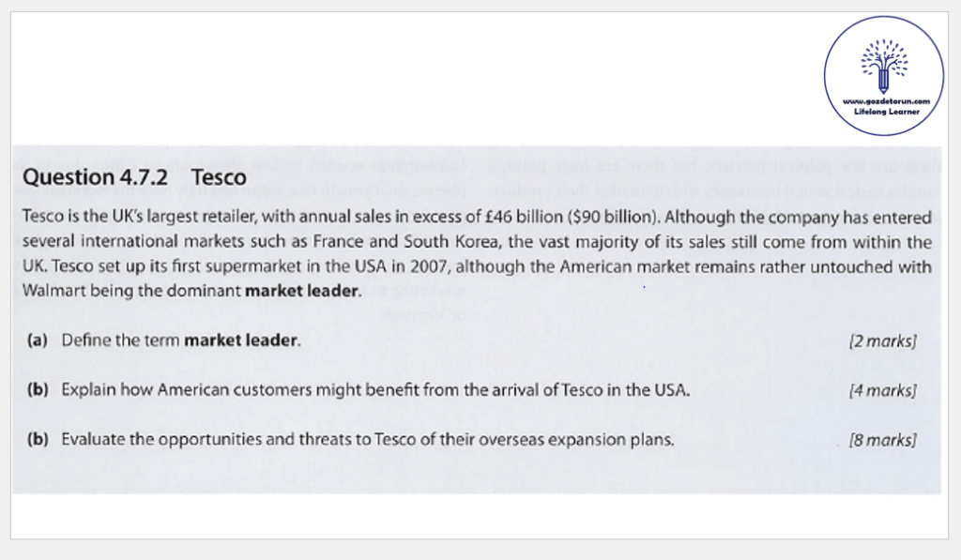The width and height of the screenshot is (961, 560).
Task: Click the (b) label before Explain
Action: click(x=38, y=389)
